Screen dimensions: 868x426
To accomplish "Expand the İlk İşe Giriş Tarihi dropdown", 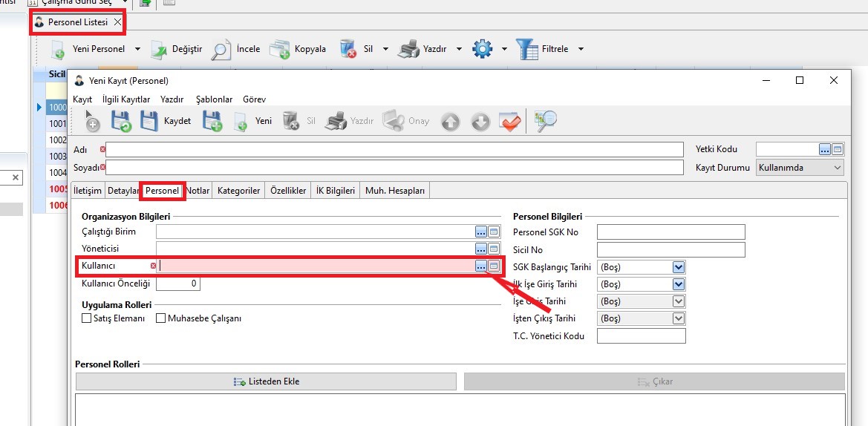I will [678, 284].
